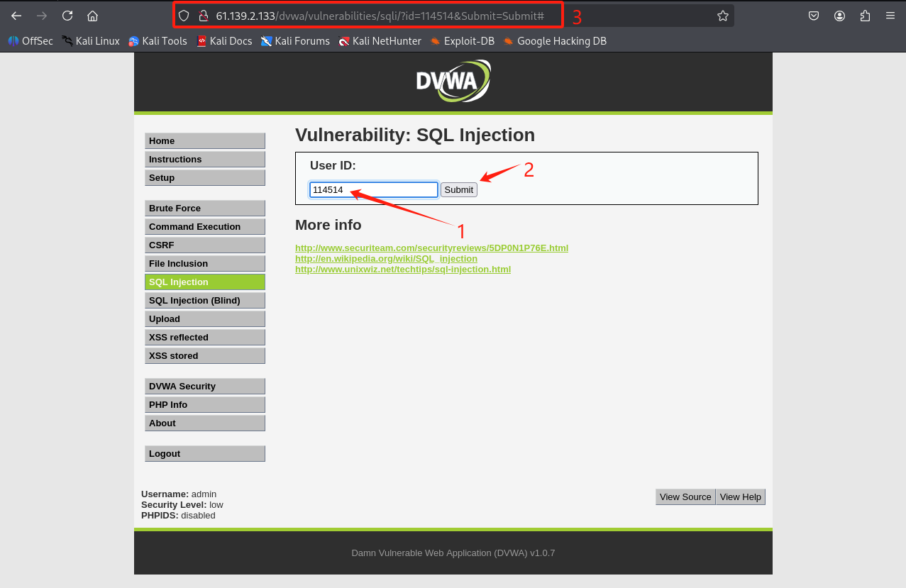
Task: Open the unixwiz.net sql-injection link
Action: pyautogui.click(x=403, y=269)
